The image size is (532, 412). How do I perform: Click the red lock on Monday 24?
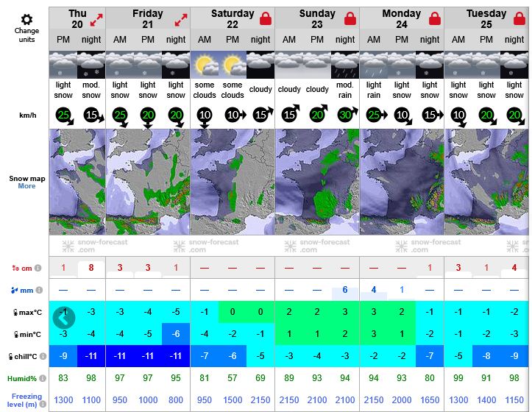(x=435, y=19)
